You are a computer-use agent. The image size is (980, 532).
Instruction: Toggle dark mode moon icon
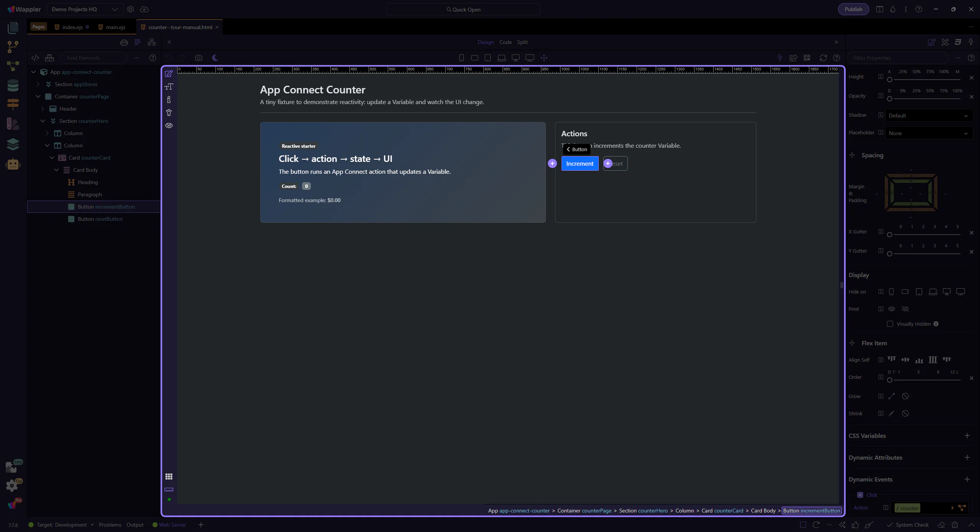pyautogui.click(x=215, y=58)
